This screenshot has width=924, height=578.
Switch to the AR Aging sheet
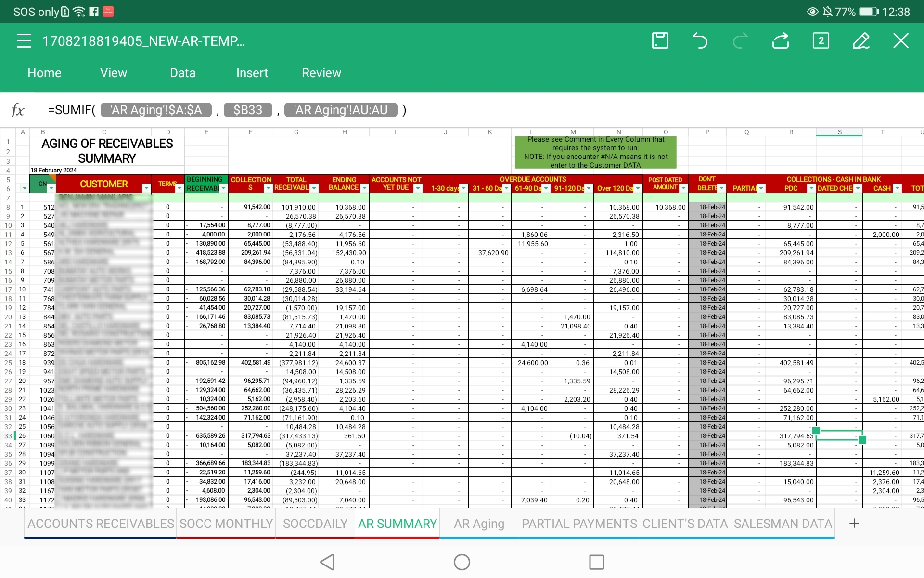(479, 524)
